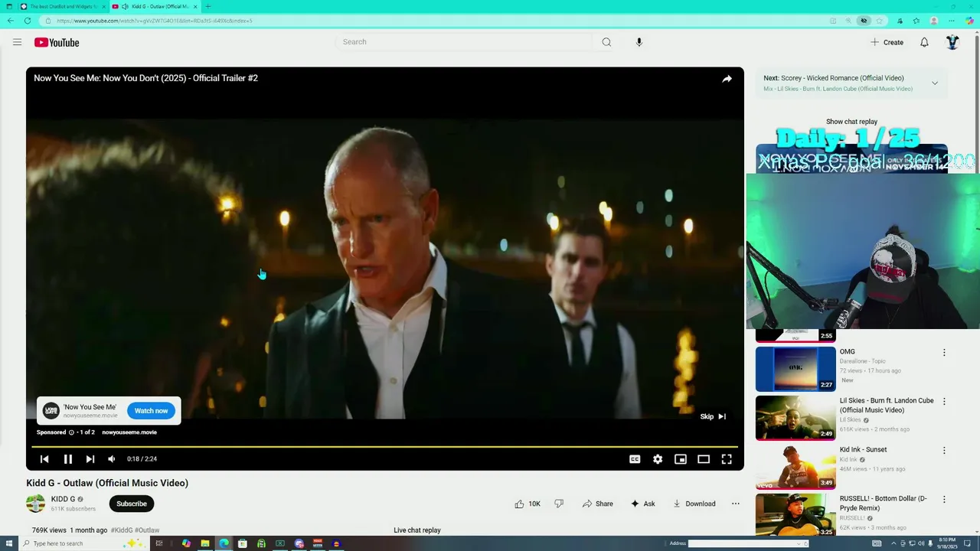The height and width of the screenshot is (551, 980).
Task: Open the KIDD G channel name link
Action: [63, 499]
